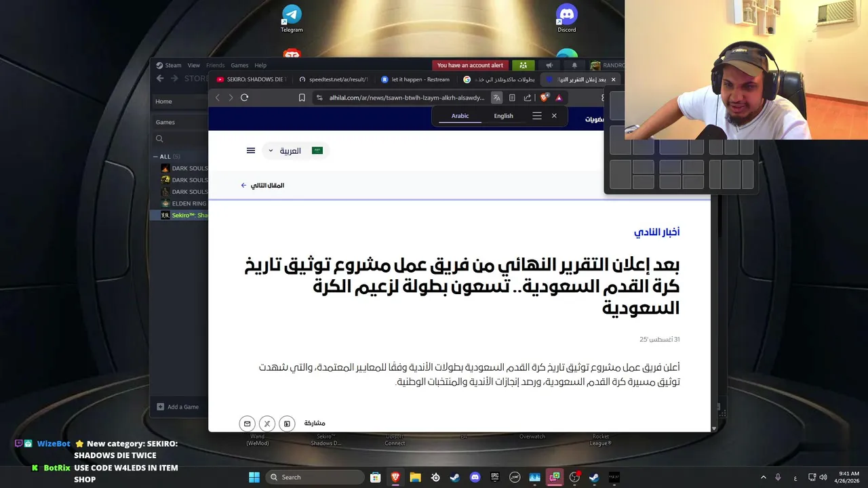Screen dimensions: 868x488
Task: Go back with Steam back arrow
Action: tap(160, 79)
